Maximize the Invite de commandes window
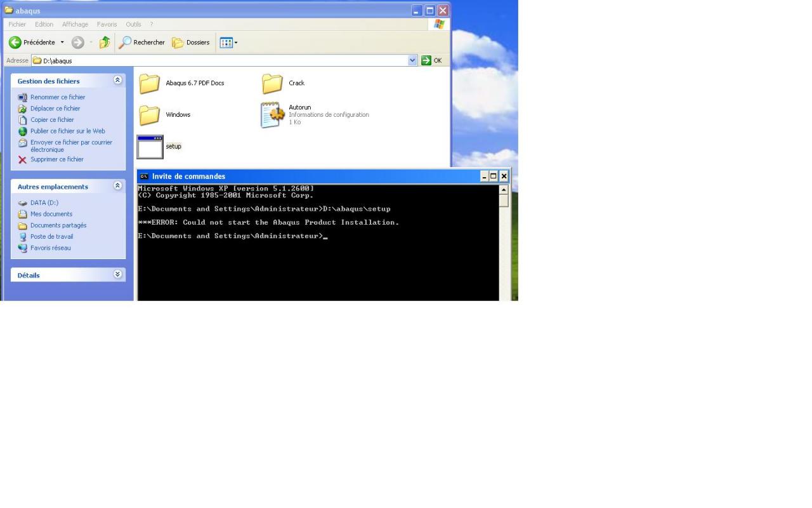This screenshot has width=812, height=508. click(494, 177)
